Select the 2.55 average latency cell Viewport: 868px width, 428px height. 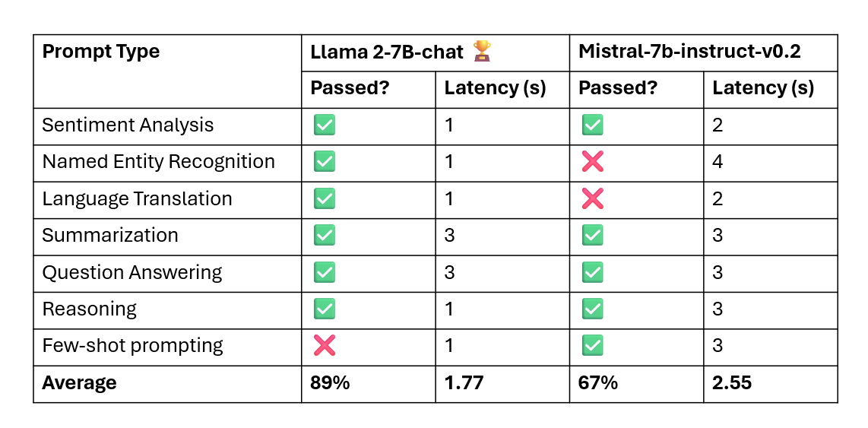pyautogui.click(x=770, y=384)
